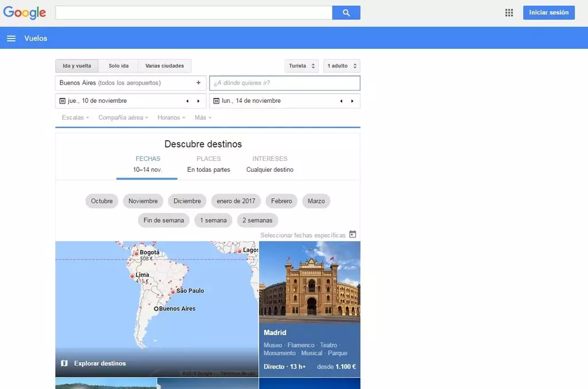This screenshot has width=588, height=389.
Task: Click the Iniciar sesión button
Action: 548,13
